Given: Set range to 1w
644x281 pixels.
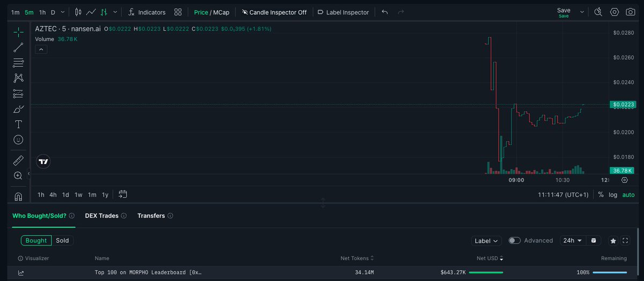Looking at the screenshot, I should click(78, 195).
